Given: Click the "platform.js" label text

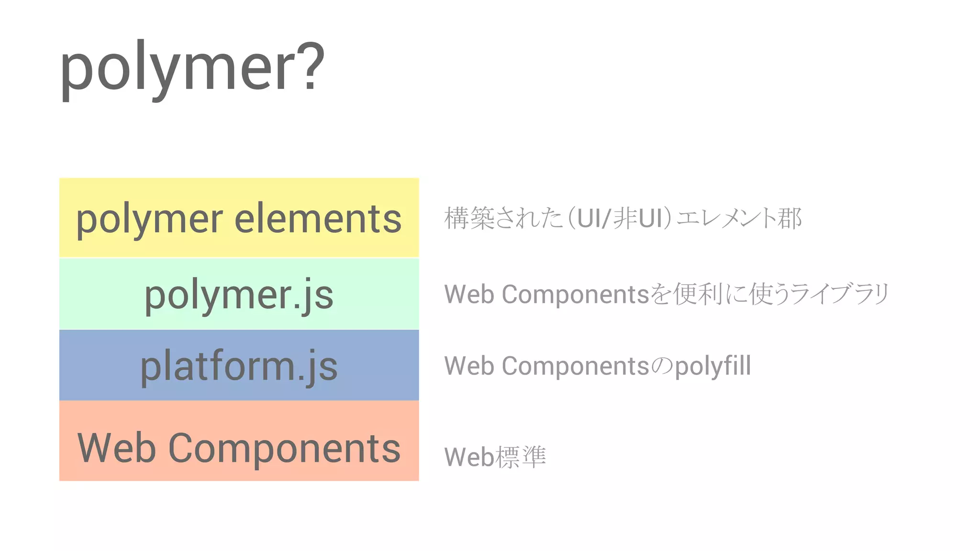Looking at the screenshot, I should [239, 366].
